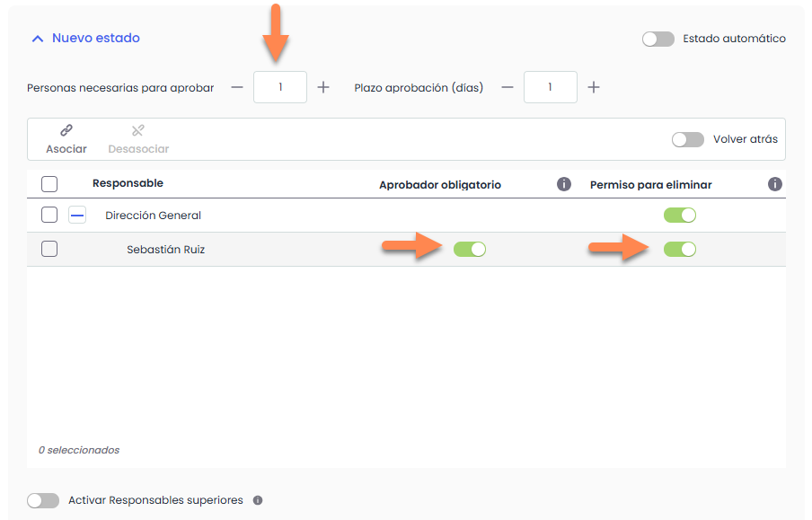
Task: Decrease Plazo aprobación days with minus
Action: [x=507, y=87]
